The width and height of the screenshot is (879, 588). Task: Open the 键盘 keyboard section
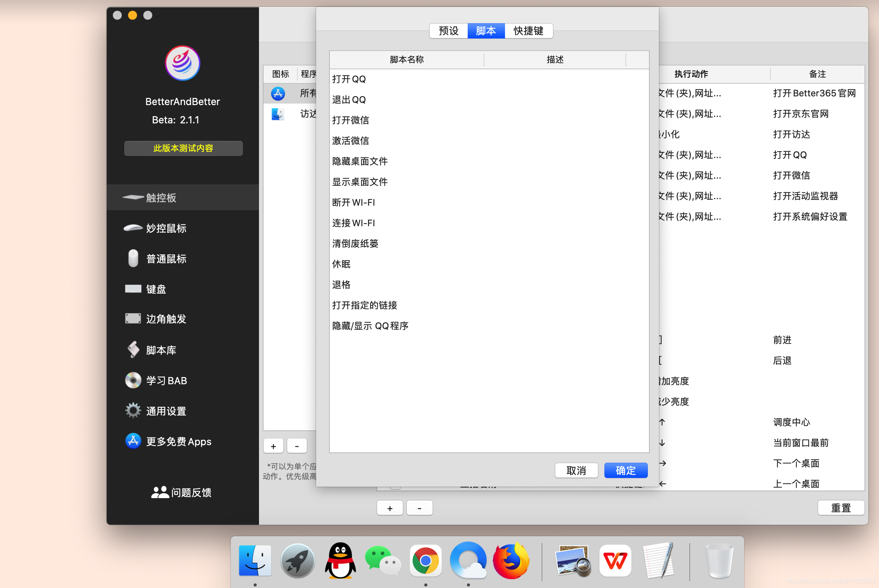(x=183, y=289)
